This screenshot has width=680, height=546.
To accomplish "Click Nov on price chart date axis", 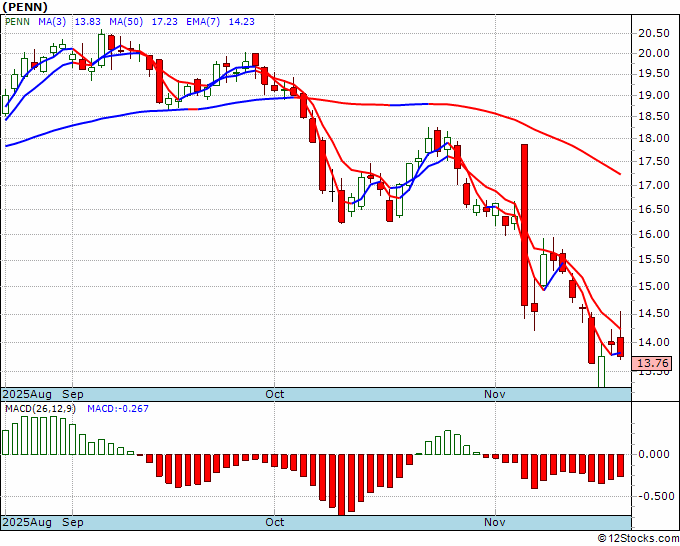I will click(x=495, y=394).
